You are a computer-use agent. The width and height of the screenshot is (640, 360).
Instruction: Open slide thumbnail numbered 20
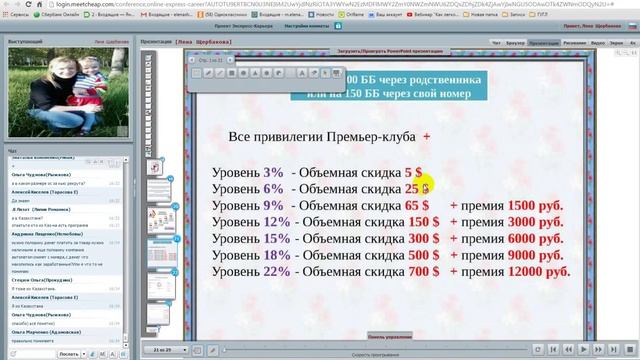point(162,221)
